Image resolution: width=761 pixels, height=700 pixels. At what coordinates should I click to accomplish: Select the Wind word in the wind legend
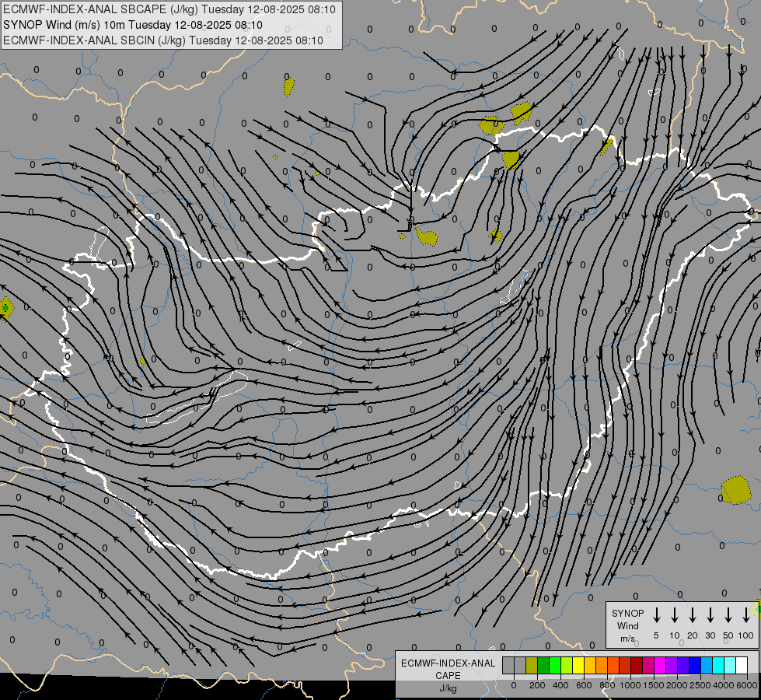(x=627, y=625)
